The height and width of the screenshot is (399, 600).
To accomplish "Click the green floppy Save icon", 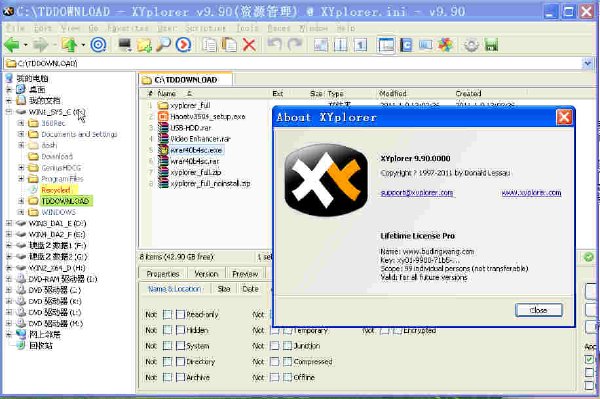I will coord(491,45).
